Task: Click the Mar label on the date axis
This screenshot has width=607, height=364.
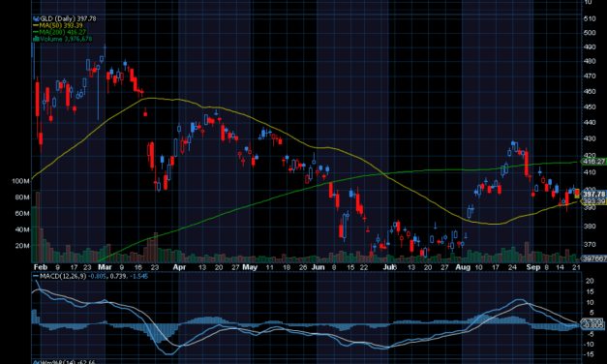Action: (x=105, y=267)
